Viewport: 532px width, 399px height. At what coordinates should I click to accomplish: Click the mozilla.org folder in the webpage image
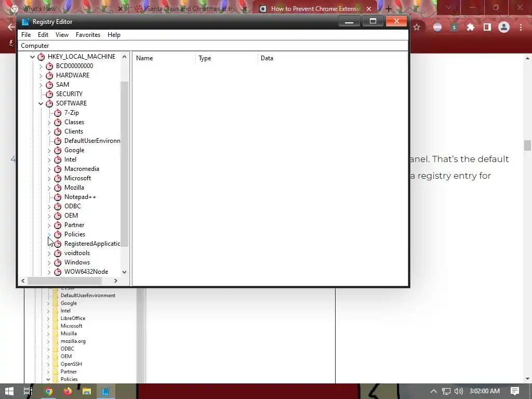pyautogui.click(x=73, y=341)
